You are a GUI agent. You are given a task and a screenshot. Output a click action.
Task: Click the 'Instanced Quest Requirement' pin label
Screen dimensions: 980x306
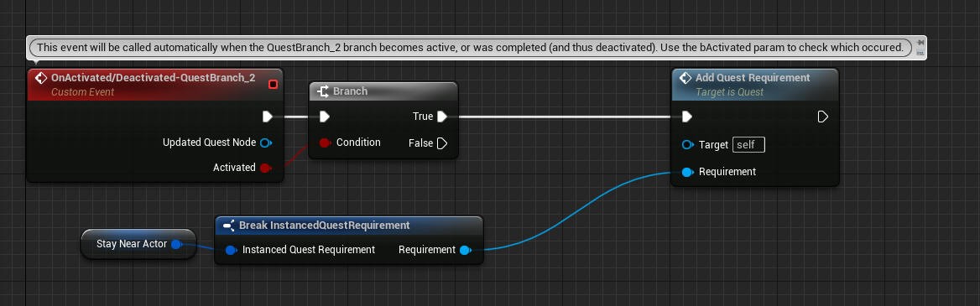tap(309, 250)
